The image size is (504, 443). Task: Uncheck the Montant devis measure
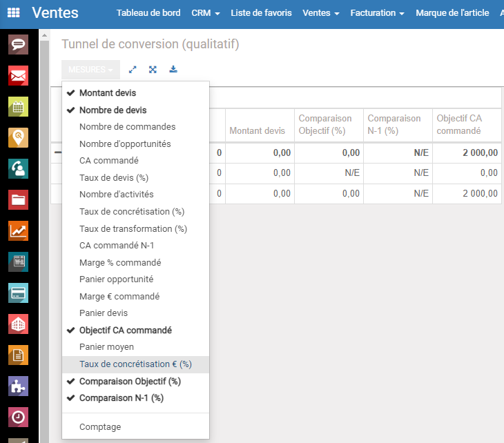135,93
